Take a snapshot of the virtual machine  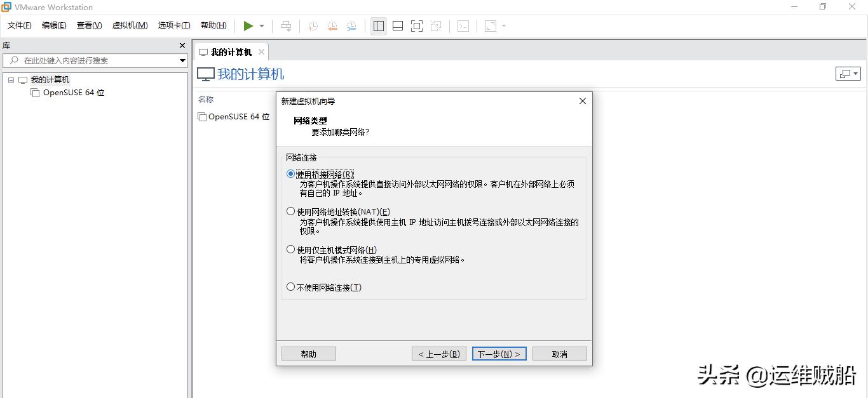(311, 26)
